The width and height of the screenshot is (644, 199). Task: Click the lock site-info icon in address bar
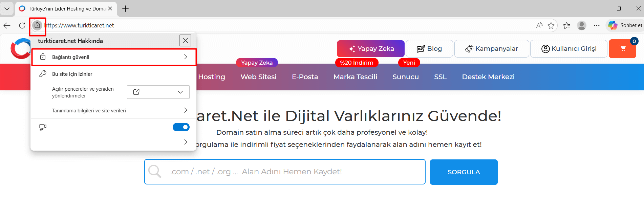[37, 25]
